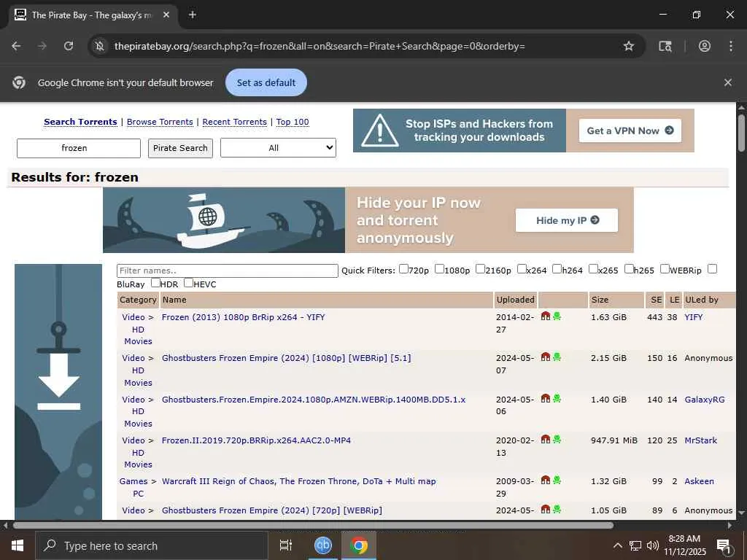Open Task View on the taskbar

click(285, 545)
